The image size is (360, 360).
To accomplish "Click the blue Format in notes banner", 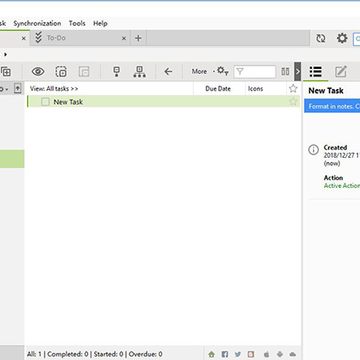I will 332,106.
